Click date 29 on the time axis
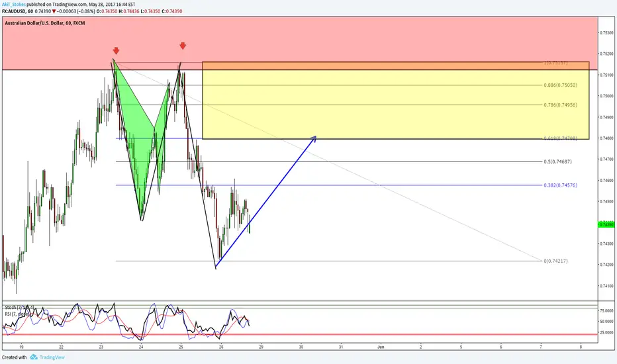 (x=261, y=347)
